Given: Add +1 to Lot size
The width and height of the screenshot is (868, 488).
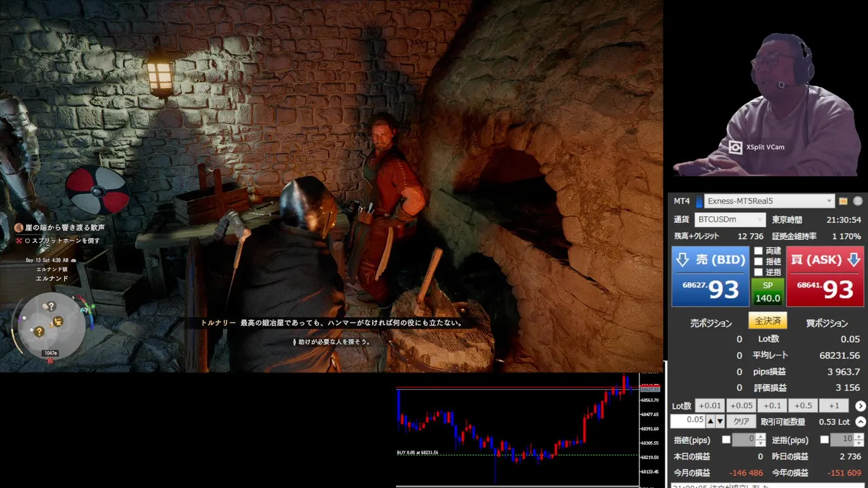Looking at the screenshot, I should [x=834, y=406].
